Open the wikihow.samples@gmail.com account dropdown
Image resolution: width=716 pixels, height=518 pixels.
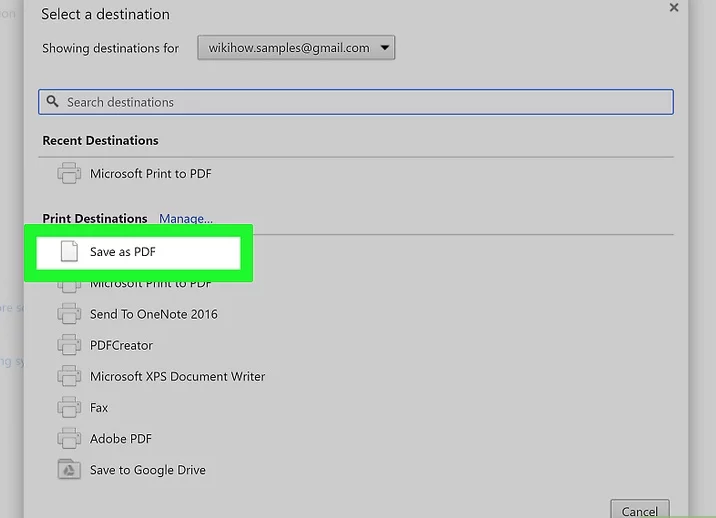coord(295,47)
